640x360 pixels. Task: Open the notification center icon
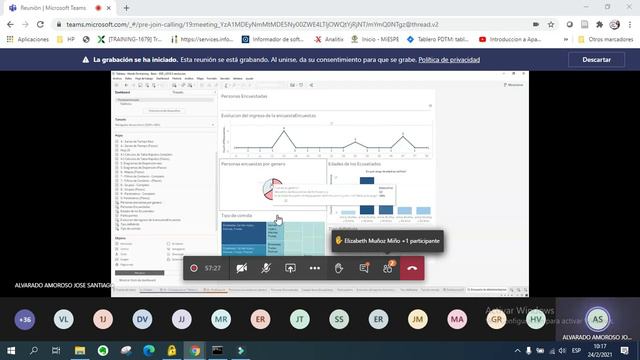[x=624, y=351]
